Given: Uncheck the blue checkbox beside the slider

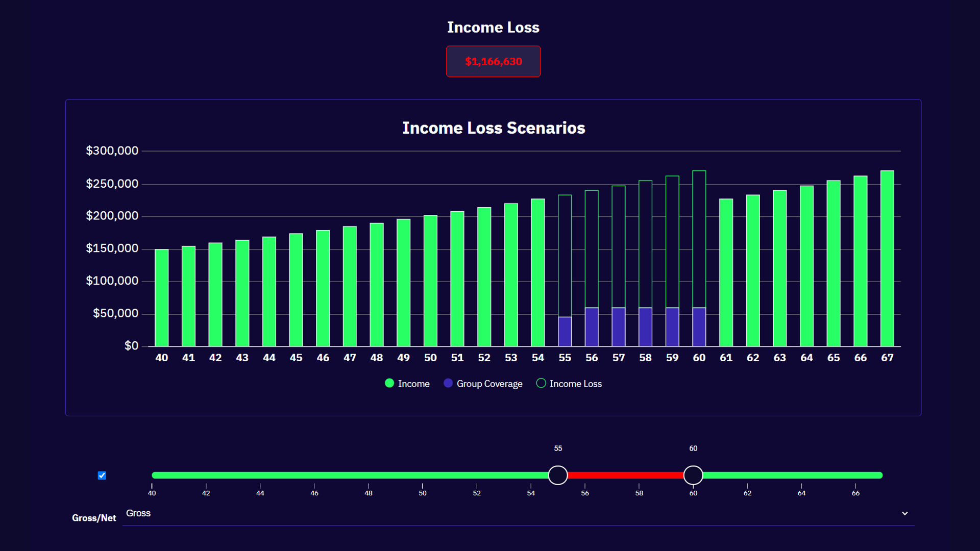Looking at the screenshot, I should 102,475.
